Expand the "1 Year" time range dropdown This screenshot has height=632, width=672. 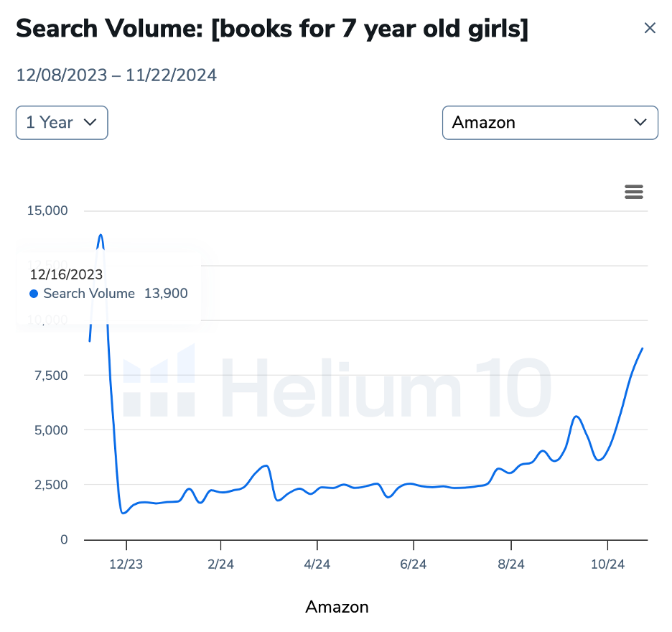62,123
